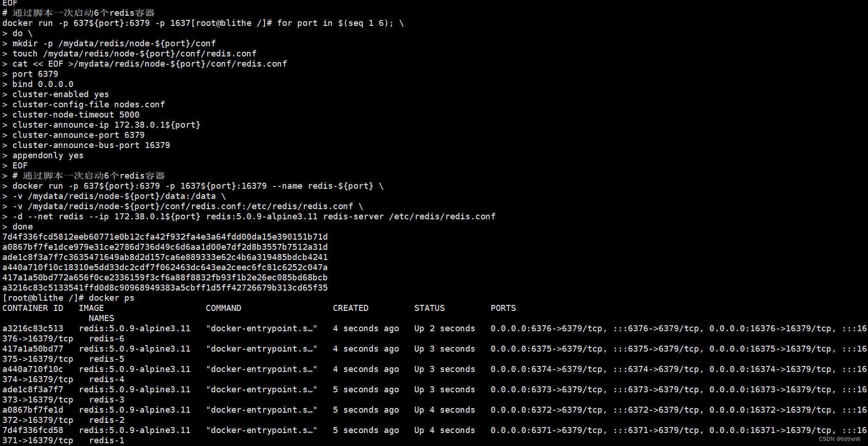Select container ID a440a710f10c
Viewport: 868px width, 446px height.
[33, 369]
